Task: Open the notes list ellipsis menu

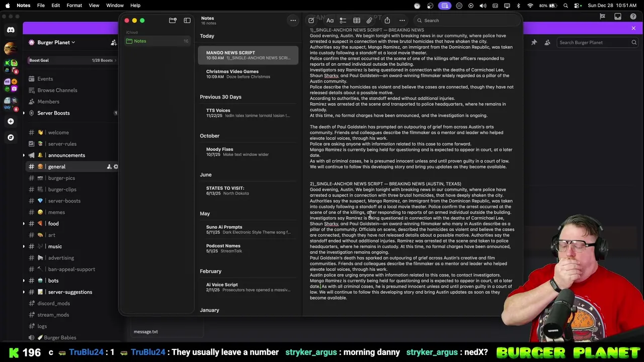Action: (x=293, y=21)
